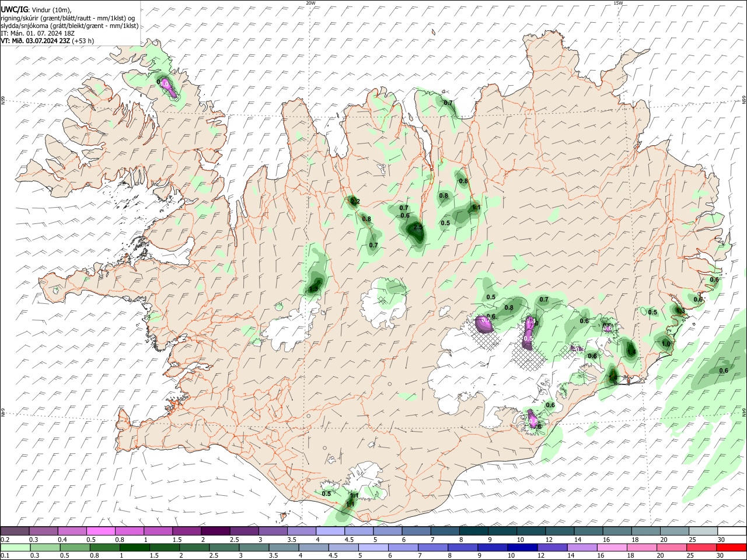Pick the 20–25 pink rain legend swatch

click(672, 547)
